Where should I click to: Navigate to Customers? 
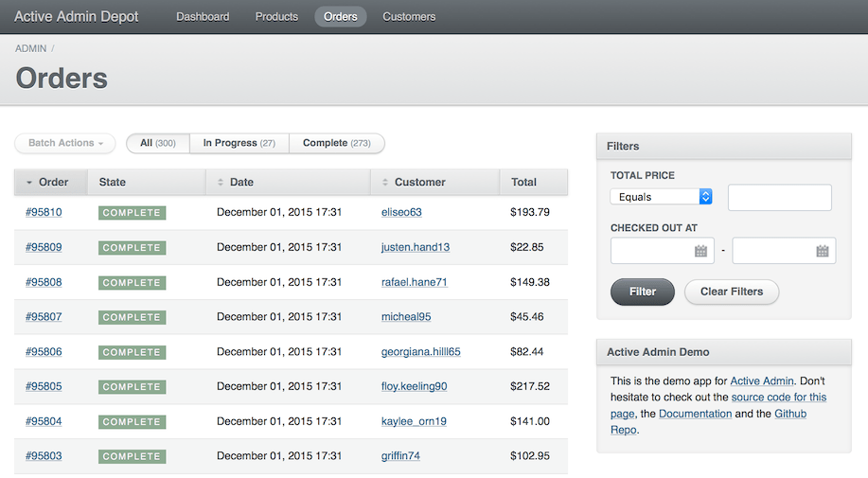409,17
